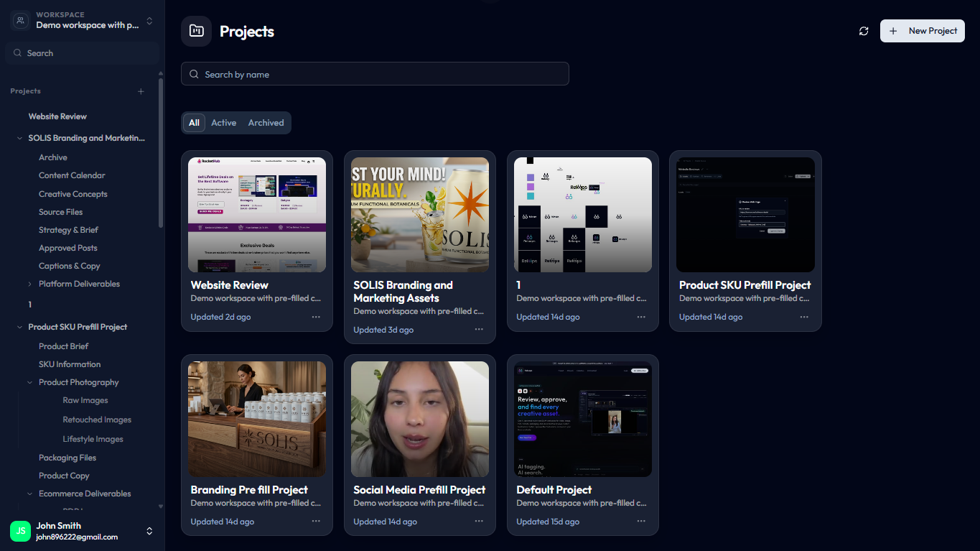
Task: Open Default Project thumbnail
Action: [x=583, y=419]
